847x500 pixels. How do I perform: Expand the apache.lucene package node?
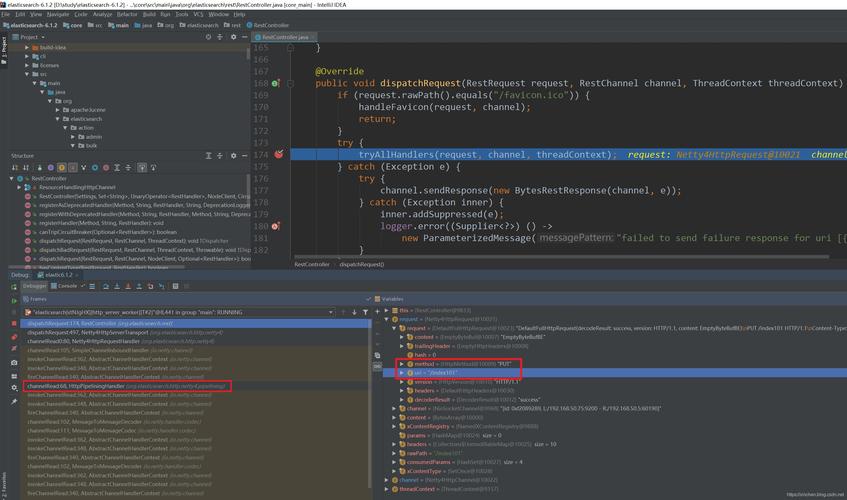pos(58,110)
